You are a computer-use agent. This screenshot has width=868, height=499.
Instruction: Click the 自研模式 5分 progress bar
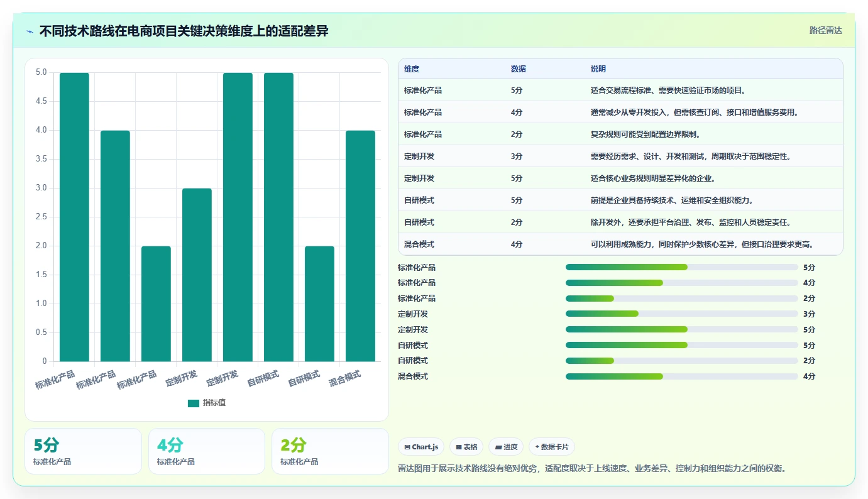pyautogui.click(x=682, y=345)
